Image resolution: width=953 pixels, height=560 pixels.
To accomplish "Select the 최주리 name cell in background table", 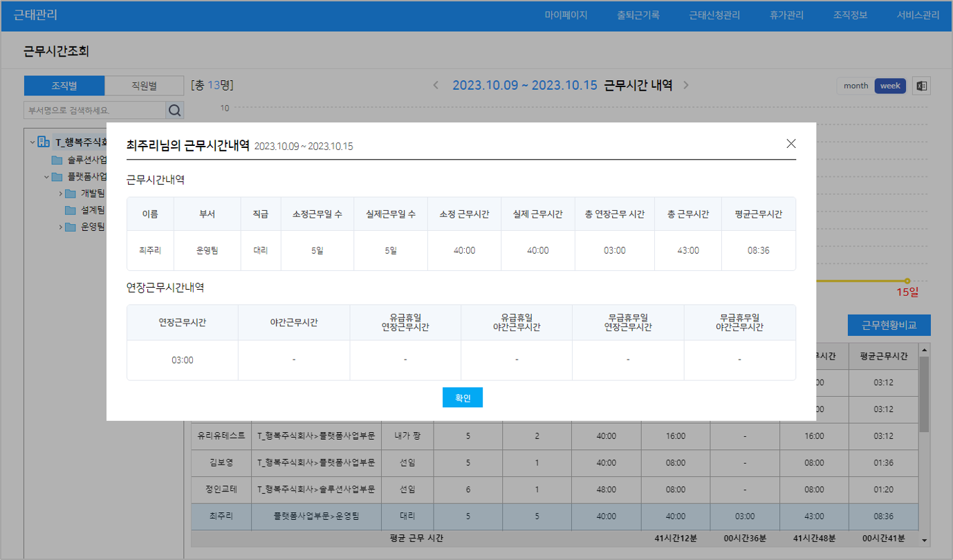I will 221,516.
